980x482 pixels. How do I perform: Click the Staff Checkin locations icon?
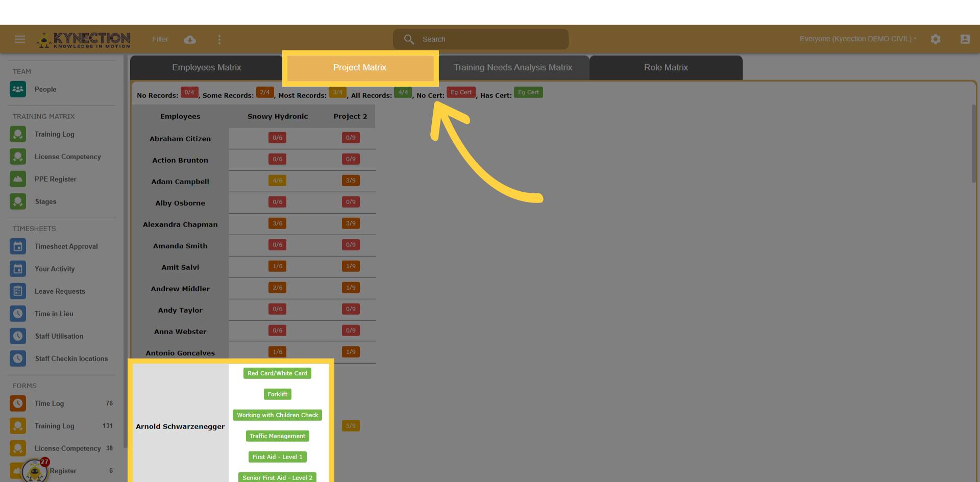tap(18, 359)
